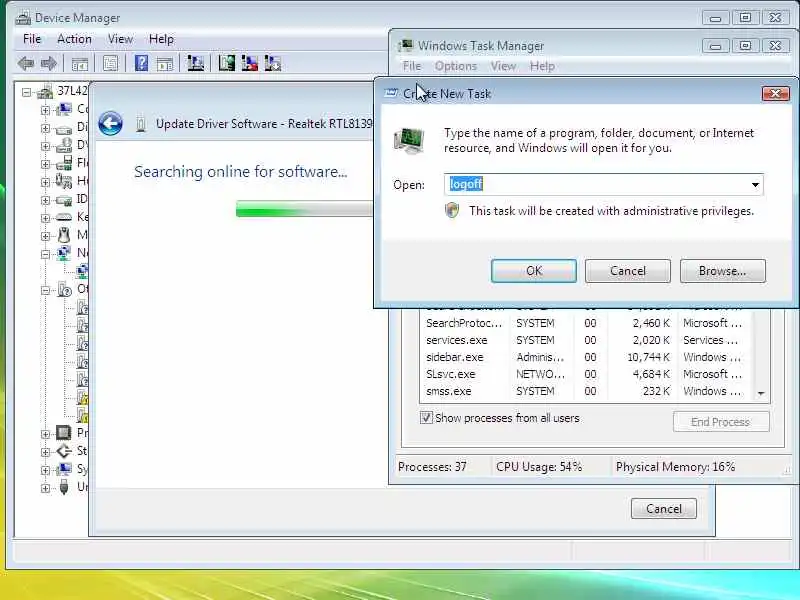The height and width of the screenshot is (600, 800).
Task: Open the Help menu in Device Manager
Action: 161,39
